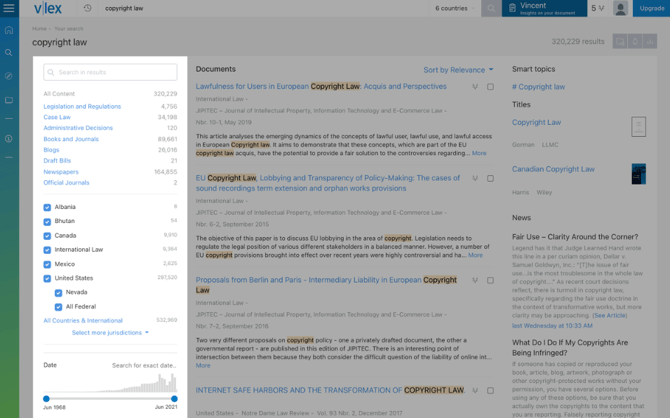
Task: Open the compass browse icon in sidebar
Action: pyautogui.click(x=9, y=76)
